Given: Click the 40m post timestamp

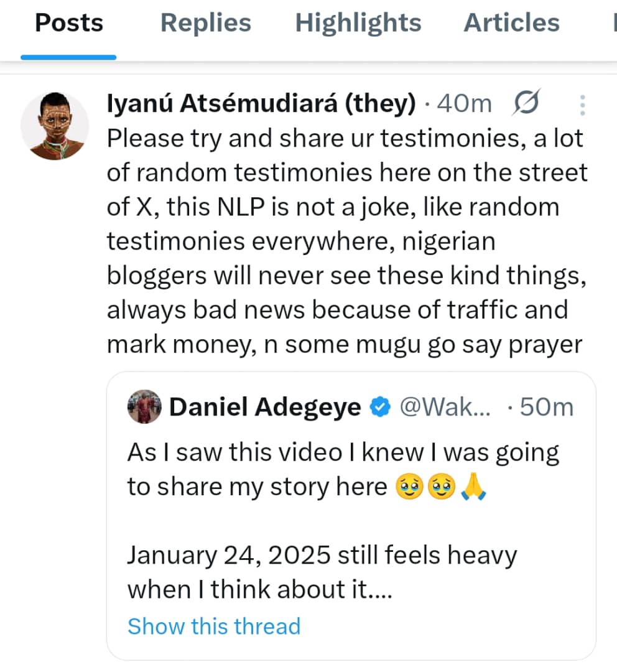Looking at the screenshot, I should tap(464, 105).
